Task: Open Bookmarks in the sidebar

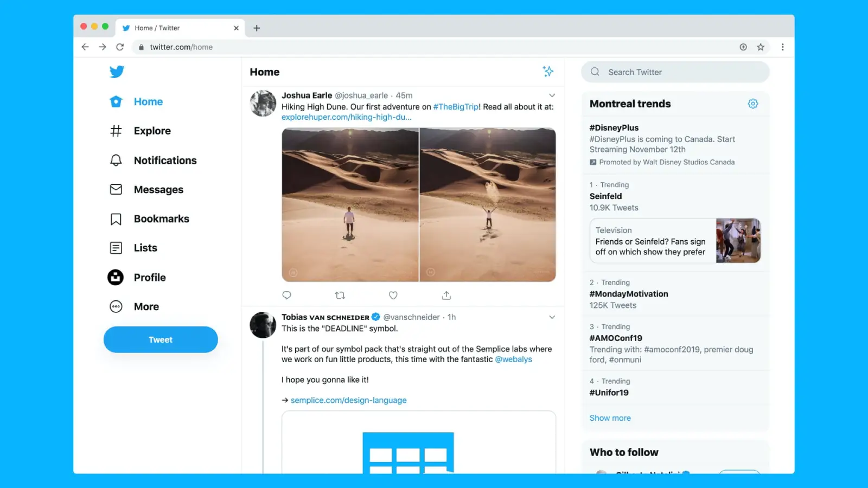Action: coord(161,219)
